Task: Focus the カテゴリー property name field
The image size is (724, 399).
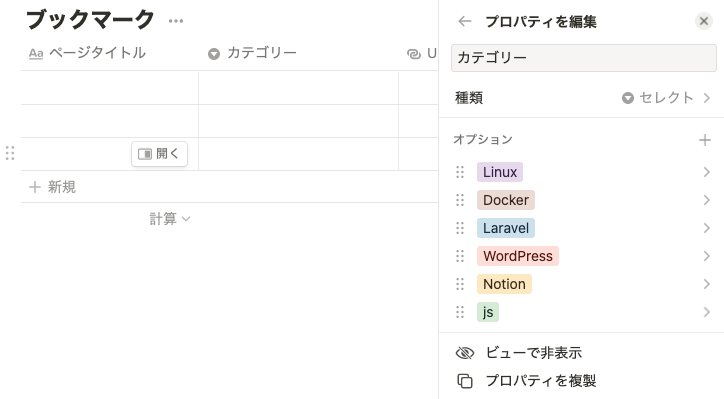Action: click(584, 58)
